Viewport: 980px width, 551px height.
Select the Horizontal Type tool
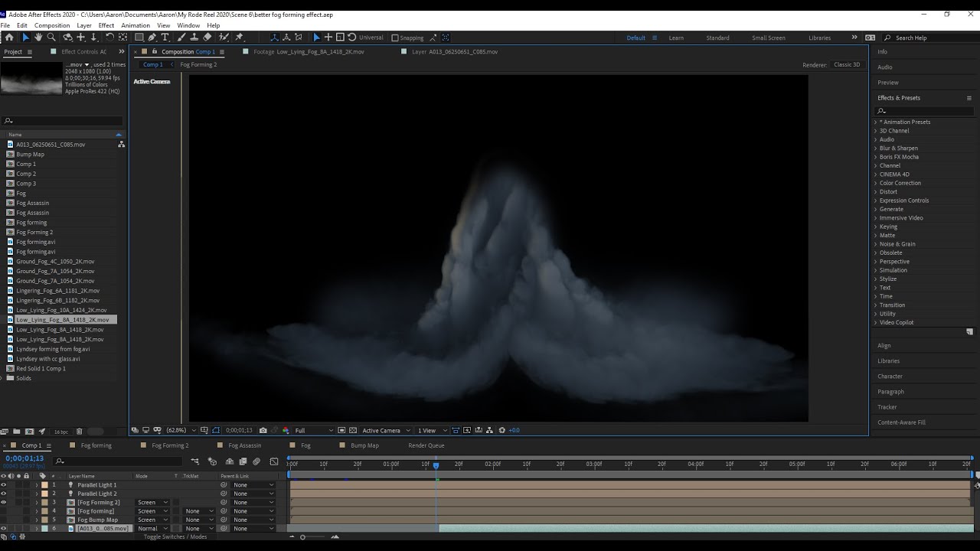tap(165, 37)
